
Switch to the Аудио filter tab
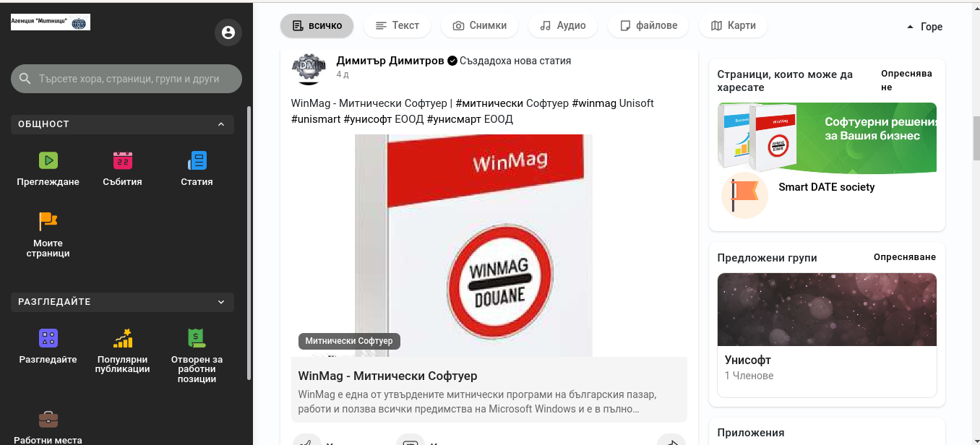562,25
